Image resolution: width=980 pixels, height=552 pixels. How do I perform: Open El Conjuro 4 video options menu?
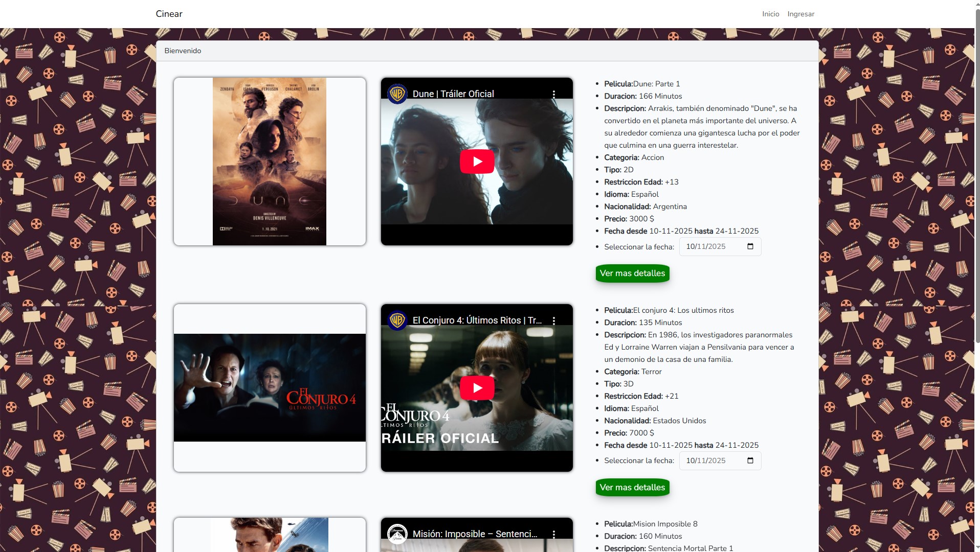click(x=553, y=320)
